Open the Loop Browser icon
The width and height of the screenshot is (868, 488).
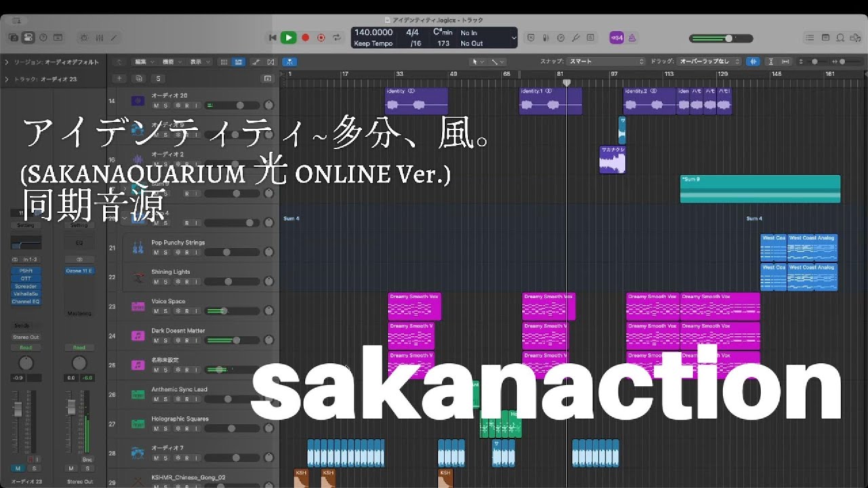click(841, 38)
